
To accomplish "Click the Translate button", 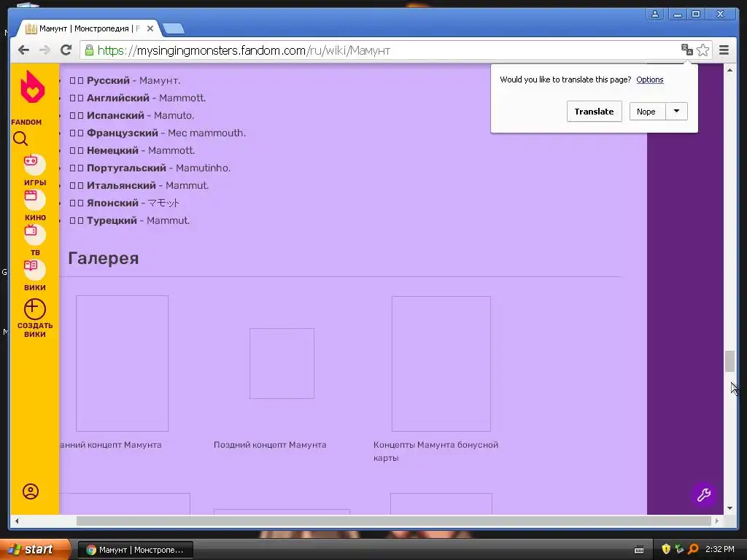I will (594, 112).
